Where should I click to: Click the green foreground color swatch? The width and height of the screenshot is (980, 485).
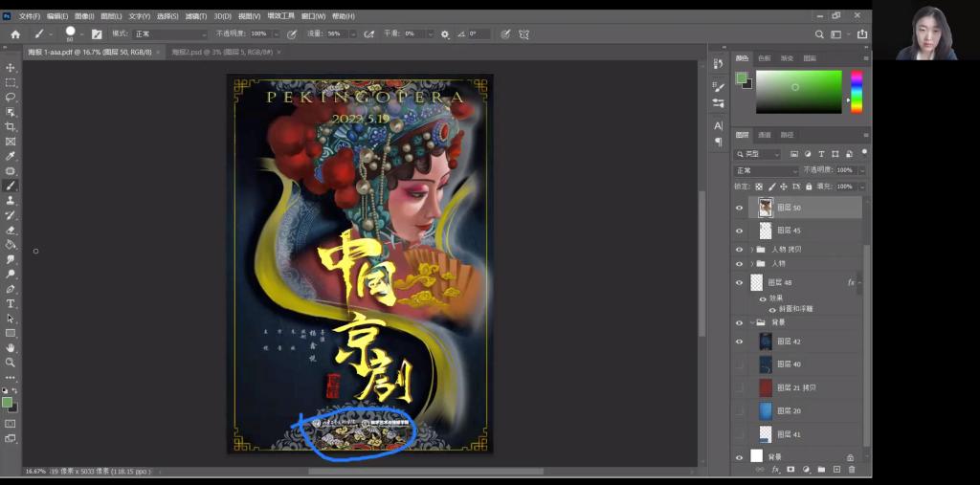coord(9,402)
